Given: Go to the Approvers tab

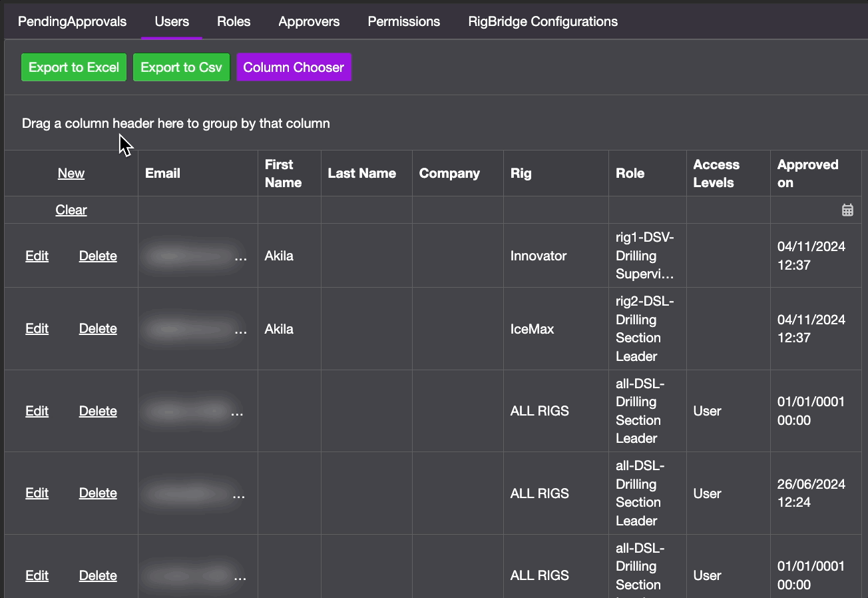Looking at the screenshot, I should tap(309, 21).
